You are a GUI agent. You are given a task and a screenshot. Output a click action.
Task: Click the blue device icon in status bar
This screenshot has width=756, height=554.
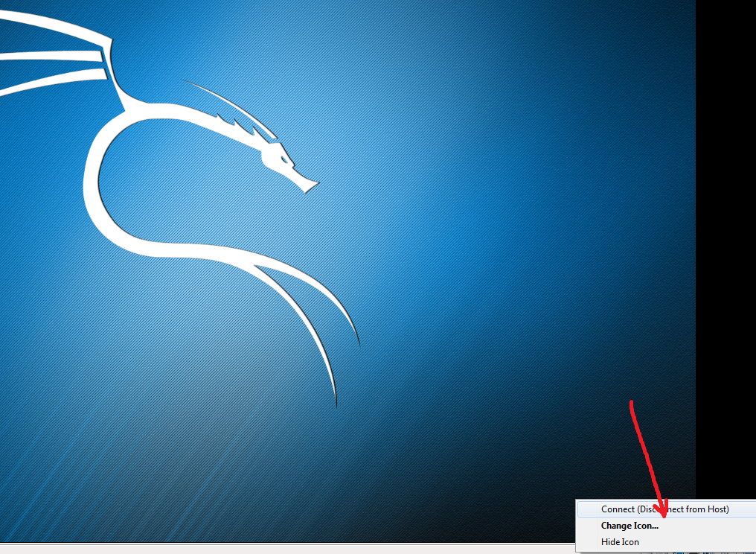point(679,553)
